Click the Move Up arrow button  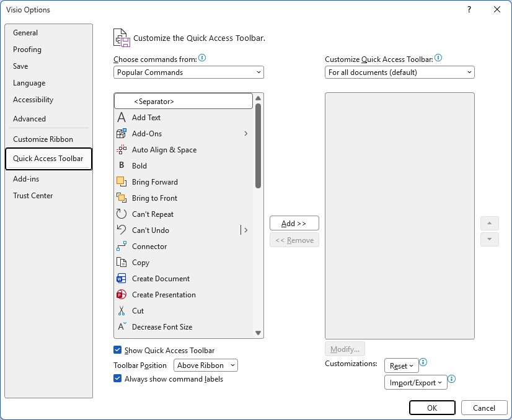click(x=490, y=223)
